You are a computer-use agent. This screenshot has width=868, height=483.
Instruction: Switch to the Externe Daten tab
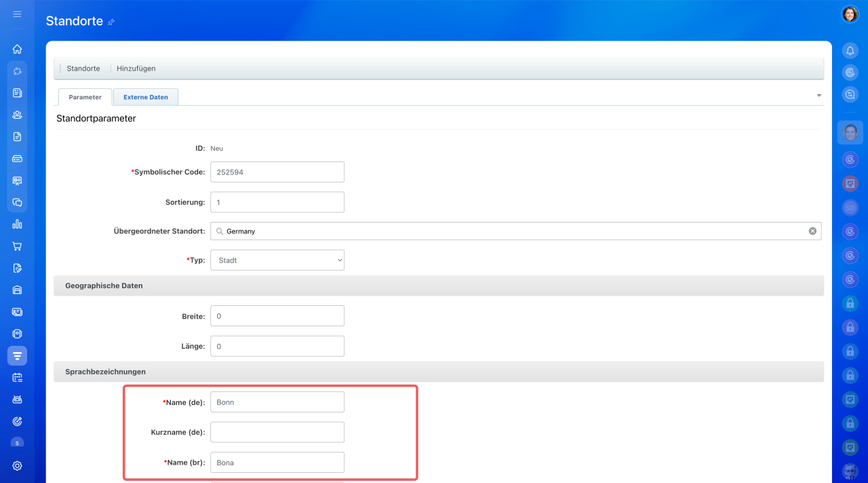pos(146,97)
